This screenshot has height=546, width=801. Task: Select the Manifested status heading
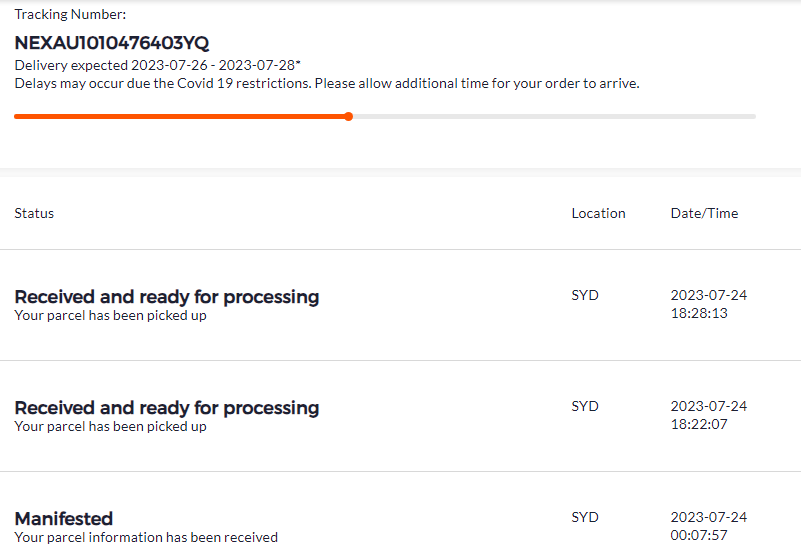point(63,519)
